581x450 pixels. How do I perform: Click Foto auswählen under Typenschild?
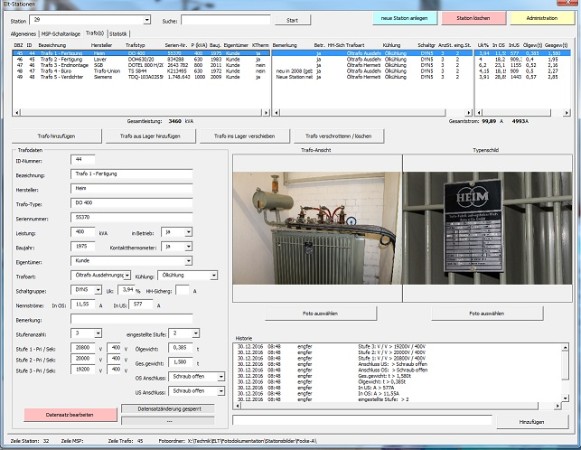487,314
